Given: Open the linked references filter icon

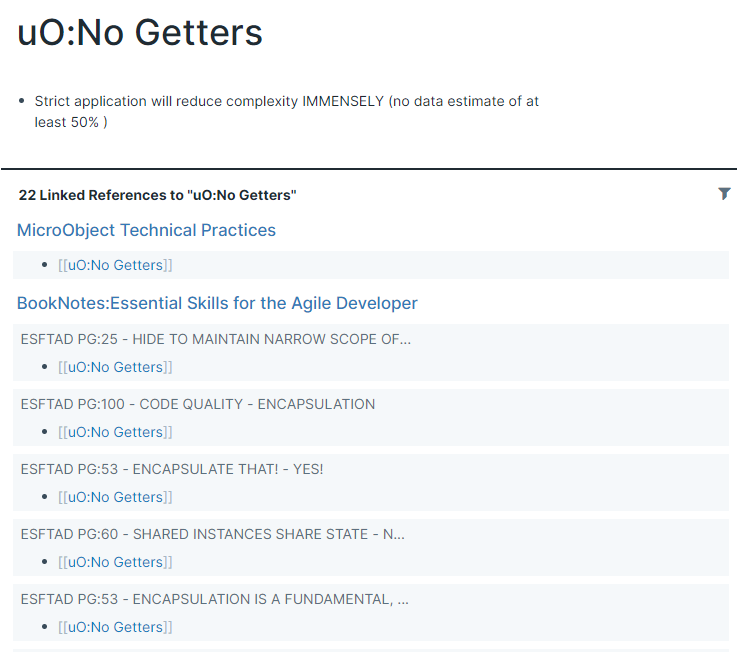Looking at the screenshot, I should (724, 194).
